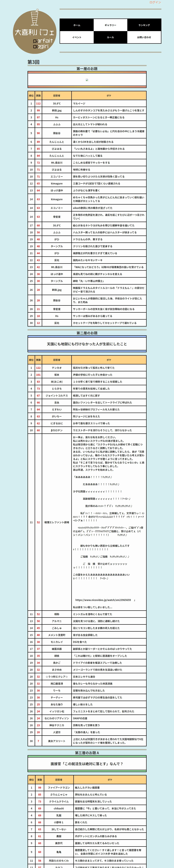Screen dimensions: 174x868
Task: Click the answer ミントガムを湿布にくるんで捨てた
Action: (93, 614)
